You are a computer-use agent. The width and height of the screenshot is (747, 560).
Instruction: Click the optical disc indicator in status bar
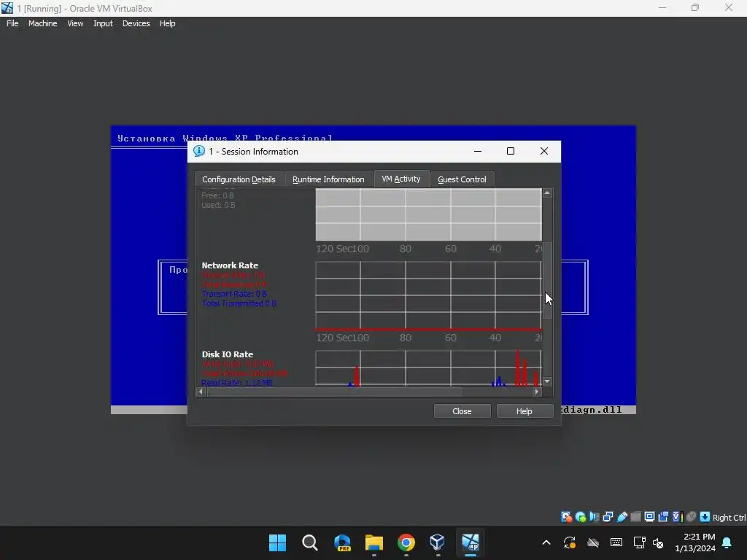click(580, 517)
